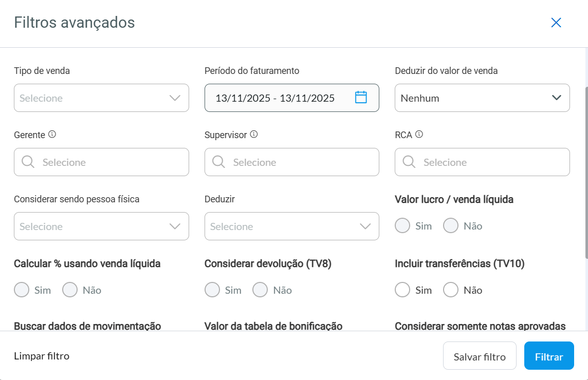Screen dimensions: 588x380
Task: Open the Tipo de venda dropdown
Action: [101, 98]
